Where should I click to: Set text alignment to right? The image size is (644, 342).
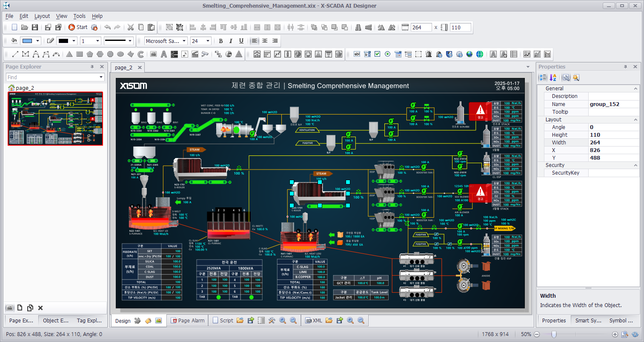275,41
